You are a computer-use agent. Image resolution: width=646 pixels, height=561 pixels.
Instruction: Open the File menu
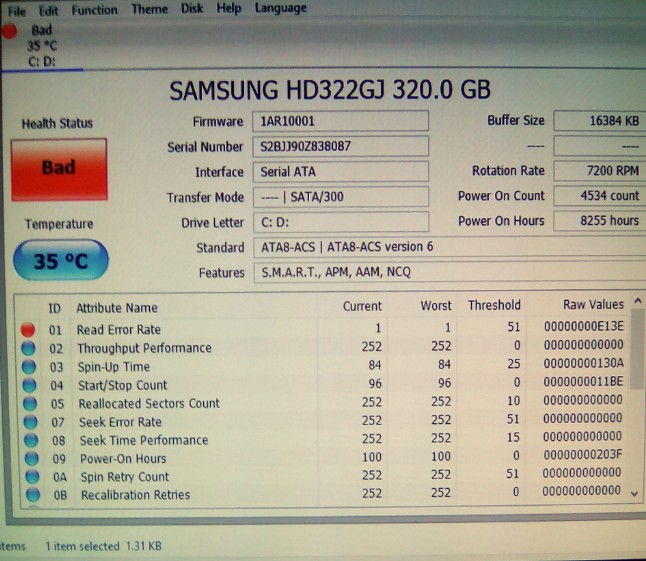[17, 10]
